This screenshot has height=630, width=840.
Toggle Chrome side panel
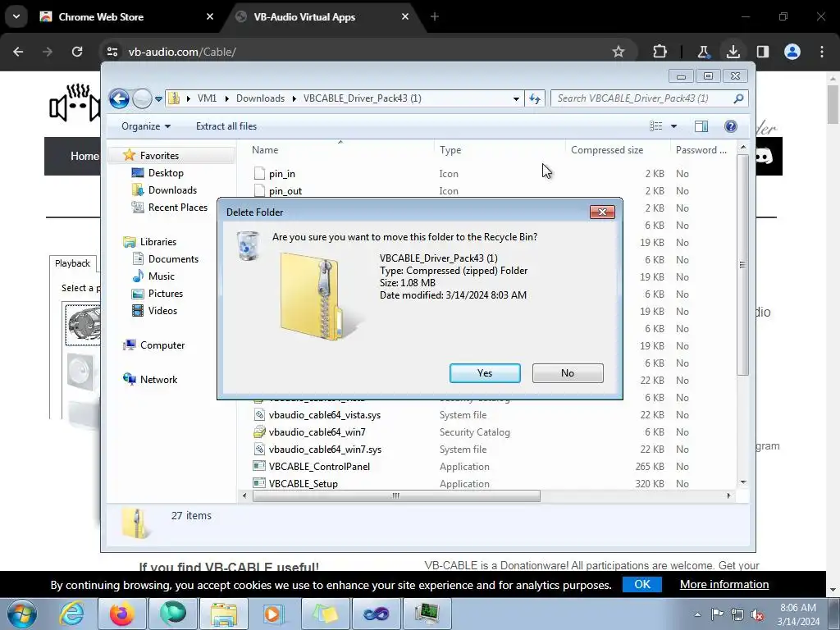coord(762,52)
